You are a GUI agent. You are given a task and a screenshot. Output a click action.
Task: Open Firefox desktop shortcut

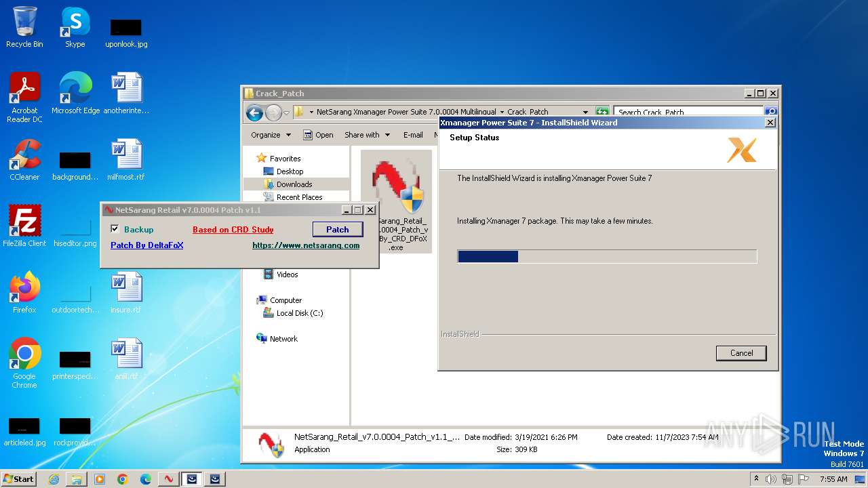[x=24, y=292]
